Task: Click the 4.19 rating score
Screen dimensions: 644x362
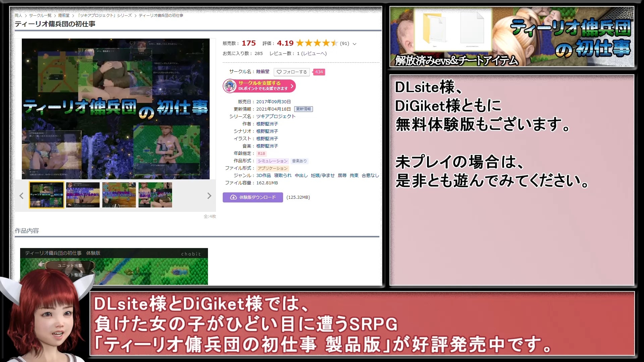Action: (285, 43)
